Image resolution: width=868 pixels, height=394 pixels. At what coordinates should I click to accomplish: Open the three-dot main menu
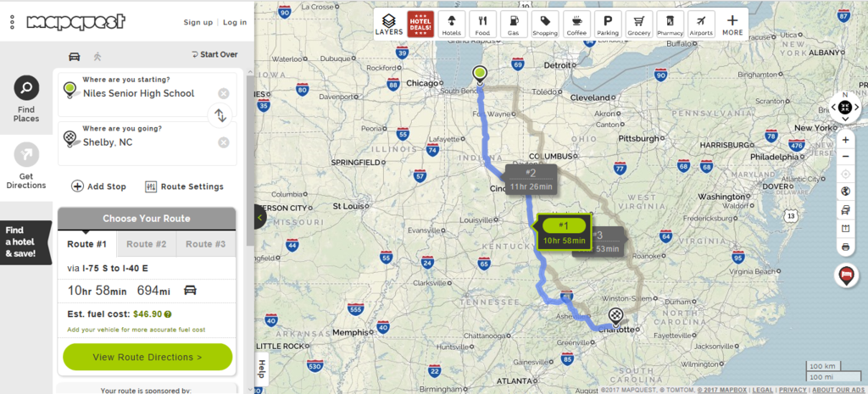pyautogui.click(x=12, y=22)
